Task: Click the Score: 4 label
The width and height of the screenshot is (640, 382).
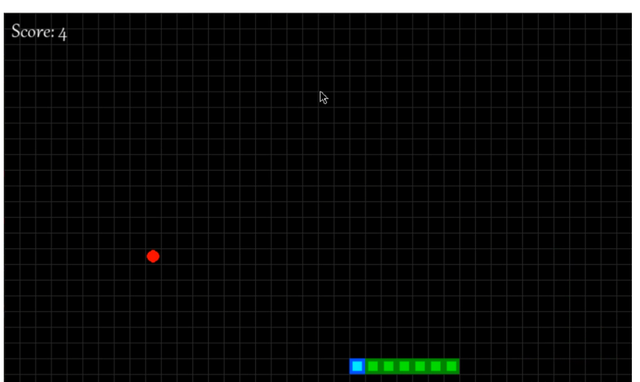Action: [x=39, y=32]
